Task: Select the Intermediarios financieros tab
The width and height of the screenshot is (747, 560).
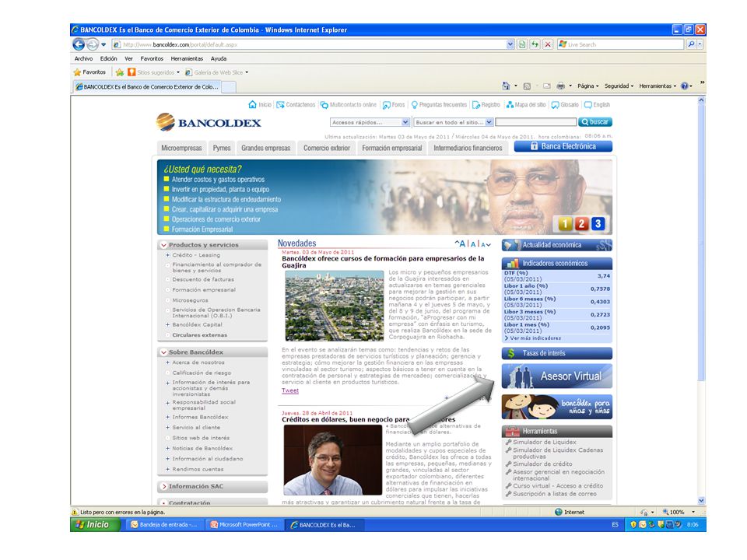Action: tap(468, 148)
